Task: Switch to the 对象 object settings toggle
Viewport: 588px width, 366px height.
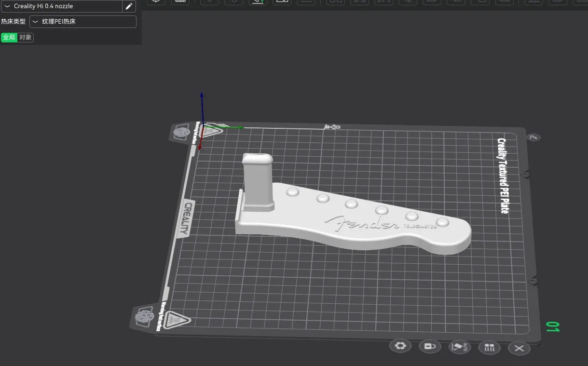Action: click(26, 37)
